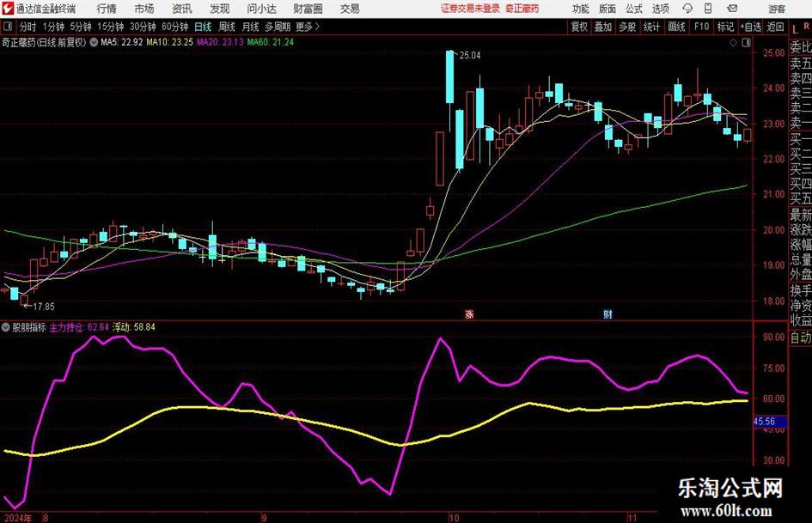
Task: Open the 行情 menu
Action: (107, 9)
